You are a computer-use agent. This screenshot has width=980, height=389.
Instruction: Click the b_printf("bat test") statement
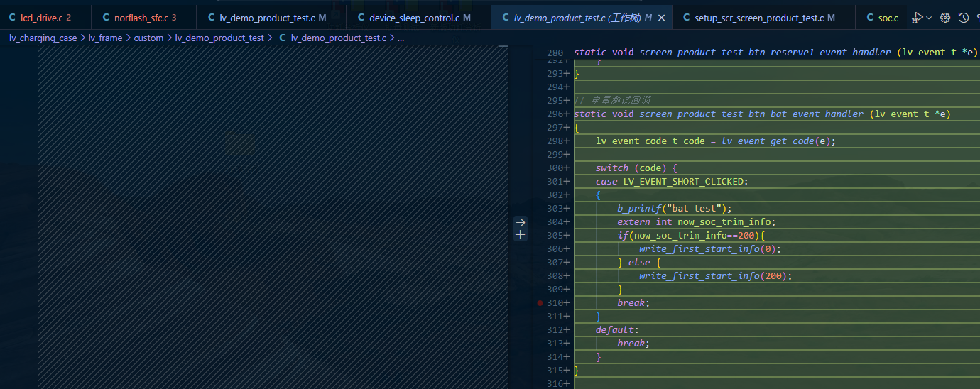click(x=674, y=209)
